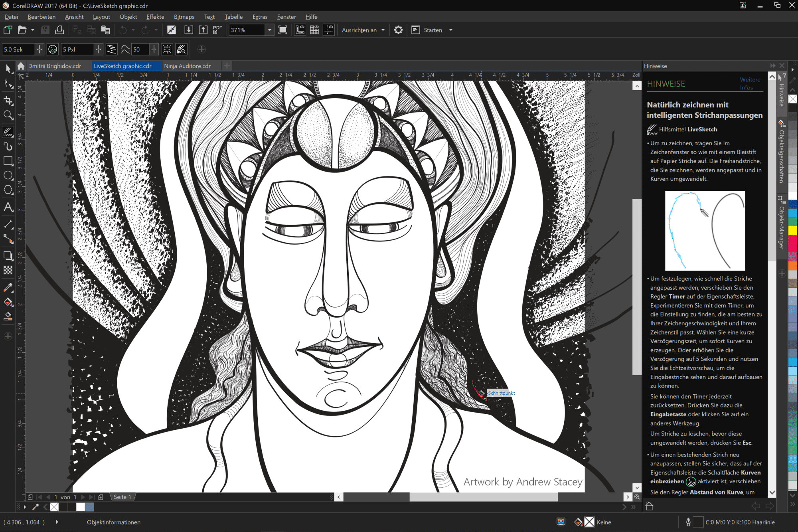Select the Pick tool
798x532 pixels.
click(x=8, y=69)
